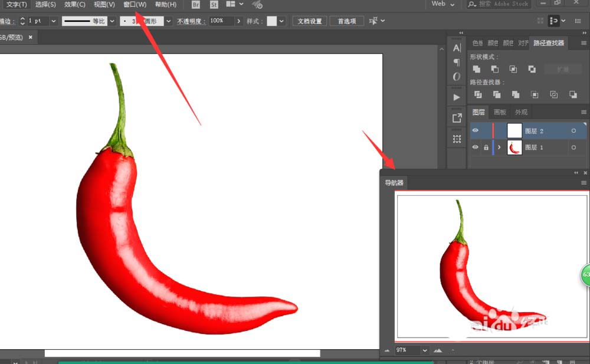Open the Pathfinder panel flyout menu

pyautogui.click(x=584, y=43)
